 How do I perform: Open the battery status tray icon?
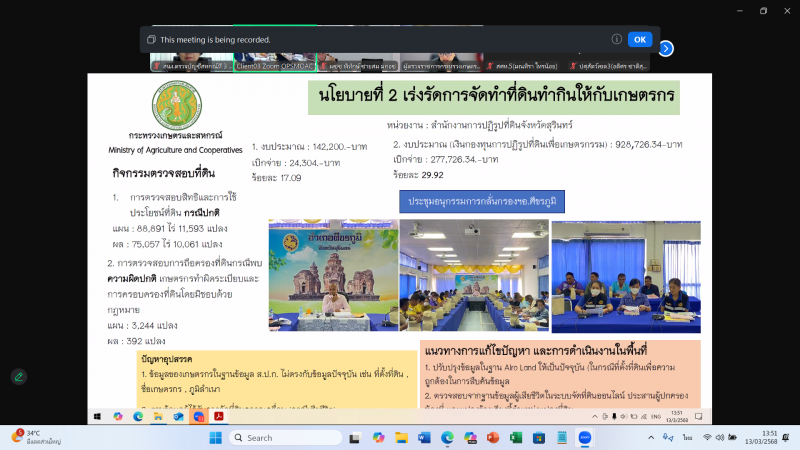click(733, 438)
